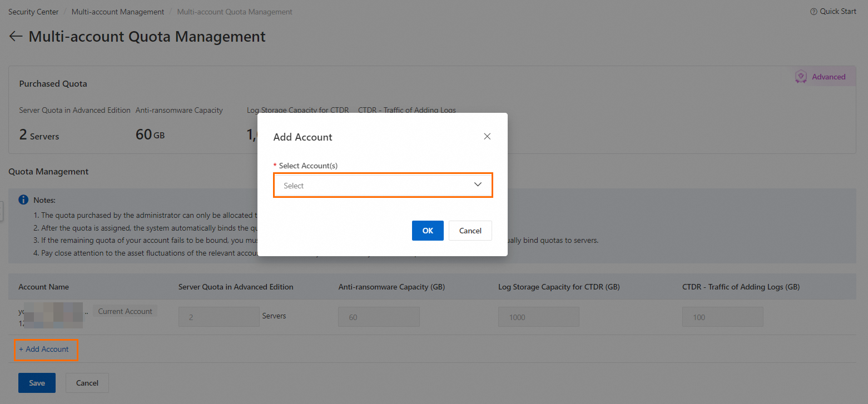Image resolution: width=868 pixels, height=404 pixels.
Task: Click the Server Quota input field
Action: (219, 317)
